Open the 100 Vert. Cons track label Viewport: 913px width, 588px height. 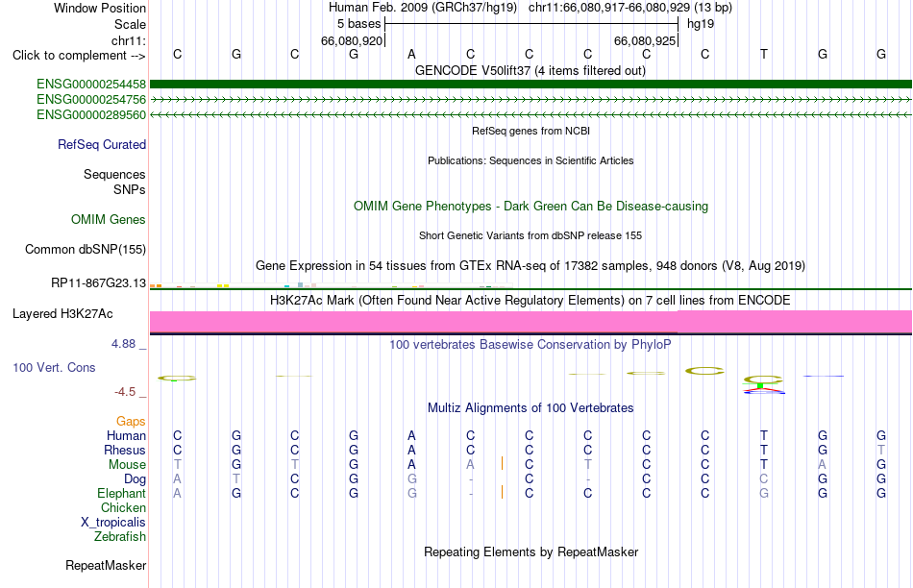click(x=54, y=367)
